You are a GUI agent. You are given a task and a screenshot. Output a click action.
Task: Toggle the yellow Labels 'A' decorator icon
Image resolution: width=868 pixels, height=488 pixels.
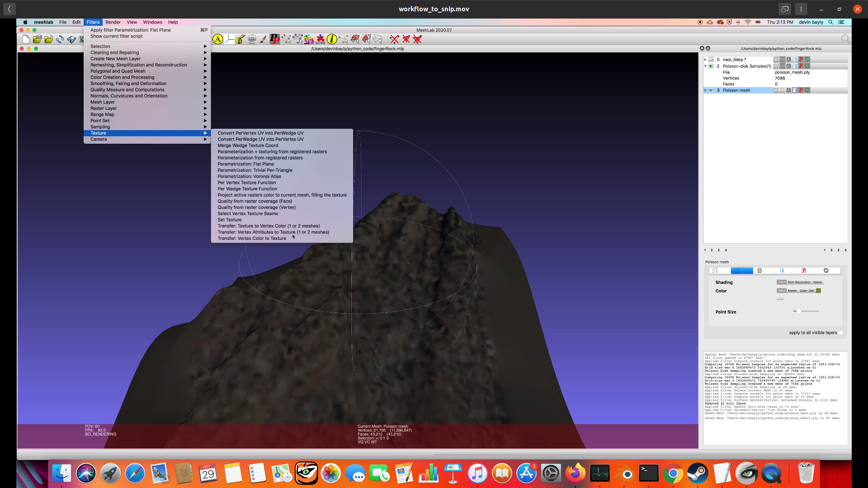pos(218,39)
